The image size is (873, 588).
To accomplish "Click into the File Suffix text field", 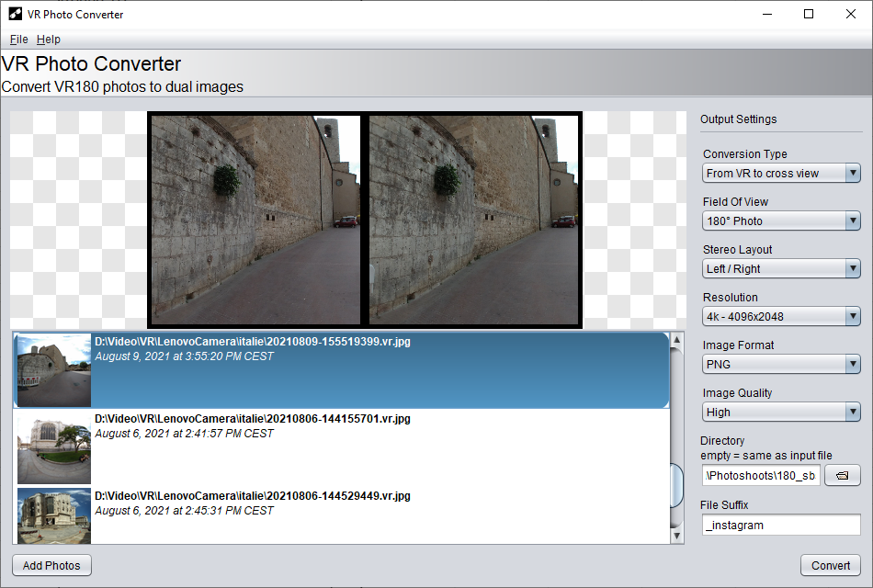I will [781, 526].
